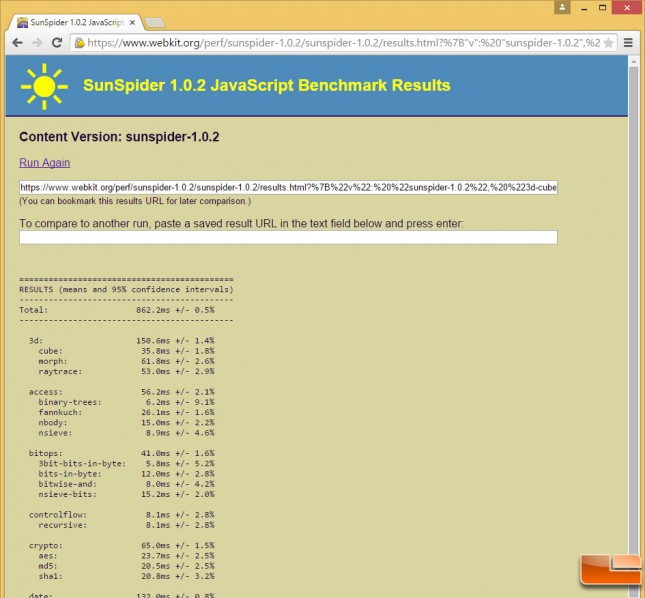This screenshot has width=645, height=598.
Task: Click the raytrace: 53.0ms result line
Action: [127, 372]
